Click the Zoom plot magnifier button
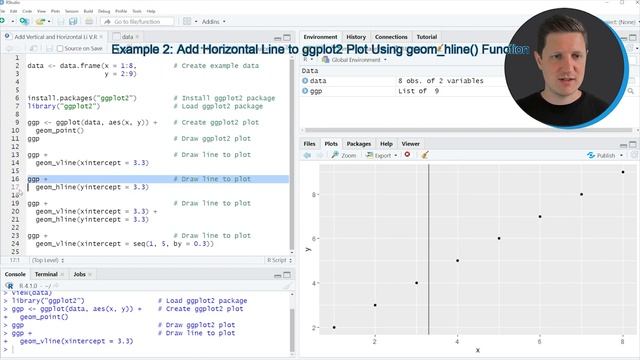 343,156
